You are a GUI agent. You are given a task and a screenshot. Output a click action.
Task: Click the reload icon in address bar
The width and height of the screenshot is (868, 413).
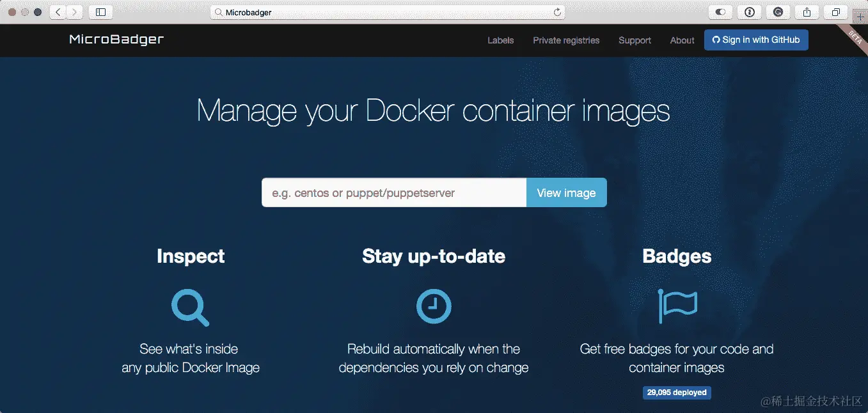(x=557, y=12)
